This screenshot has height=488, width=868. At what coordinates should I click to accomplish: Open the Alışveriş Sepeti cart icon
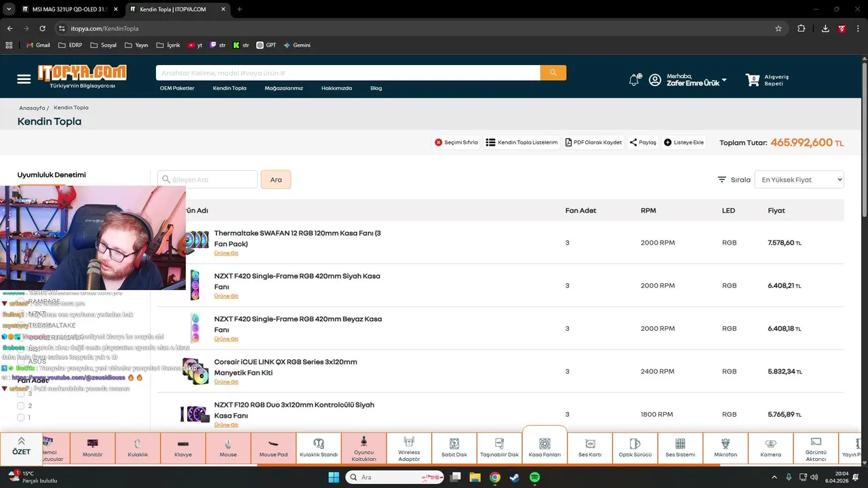tap(752, 80)
